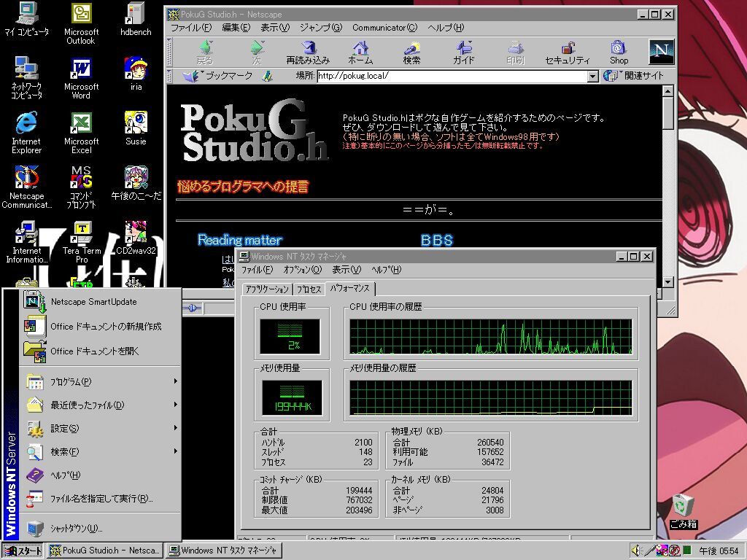Click Windows NT タスク マネージャ taskbar button
The height and width of the screenshot is (560, 747).
(x=224, y=551)
